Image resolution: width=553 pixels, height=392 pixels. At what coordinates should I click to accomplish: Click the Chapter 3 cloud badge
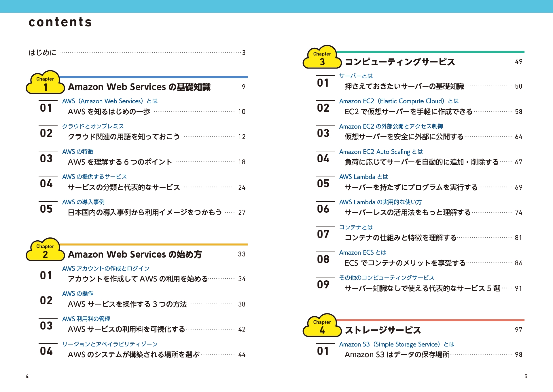322,57
